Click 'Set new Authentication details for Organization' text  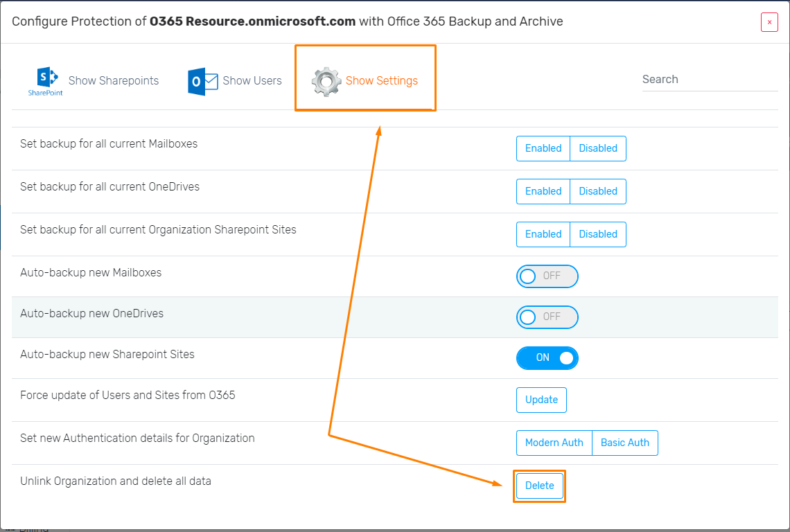click(137, 438)
